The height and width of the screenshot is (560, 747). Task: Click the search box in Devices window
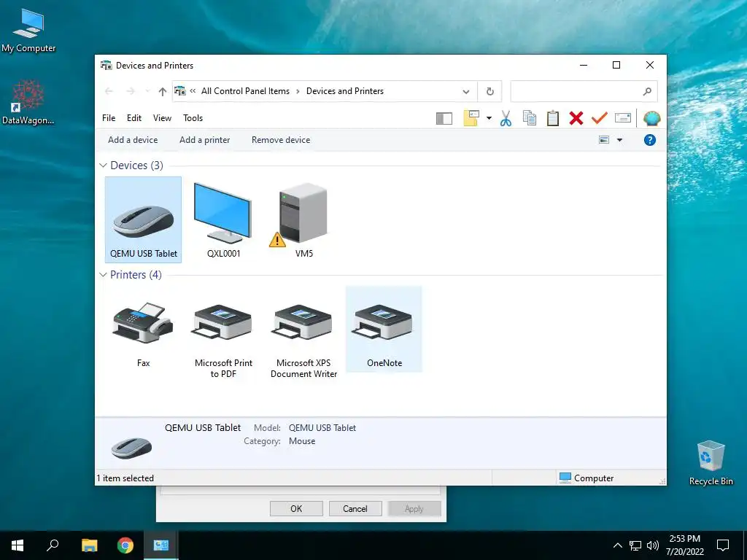584,91
